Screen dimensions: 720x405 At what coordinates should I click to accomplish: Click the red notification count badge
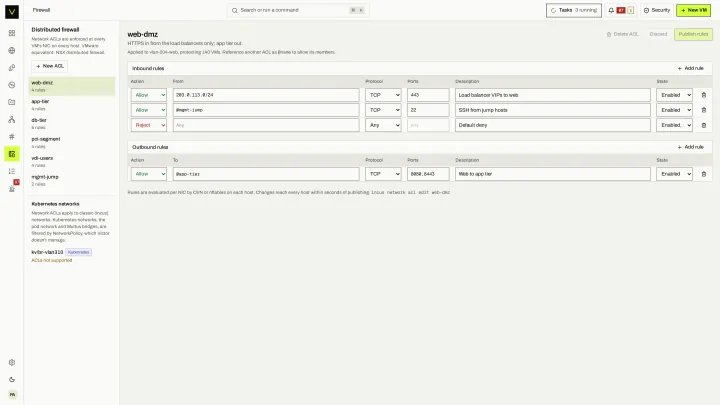(x=621, y=10)
